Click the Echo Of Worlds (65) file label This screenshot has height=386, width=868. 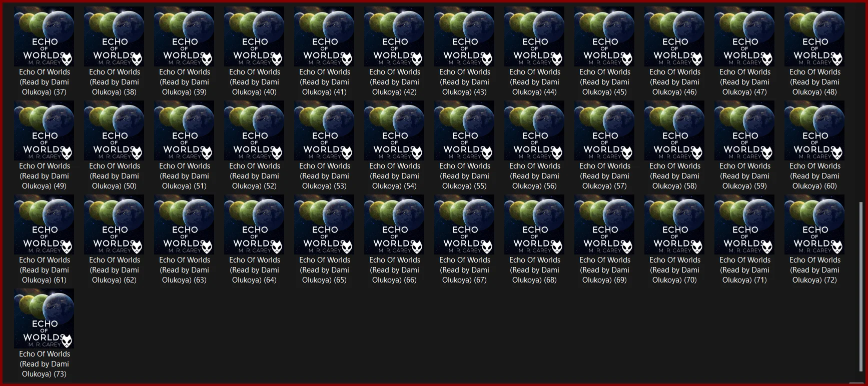point(324,270)
